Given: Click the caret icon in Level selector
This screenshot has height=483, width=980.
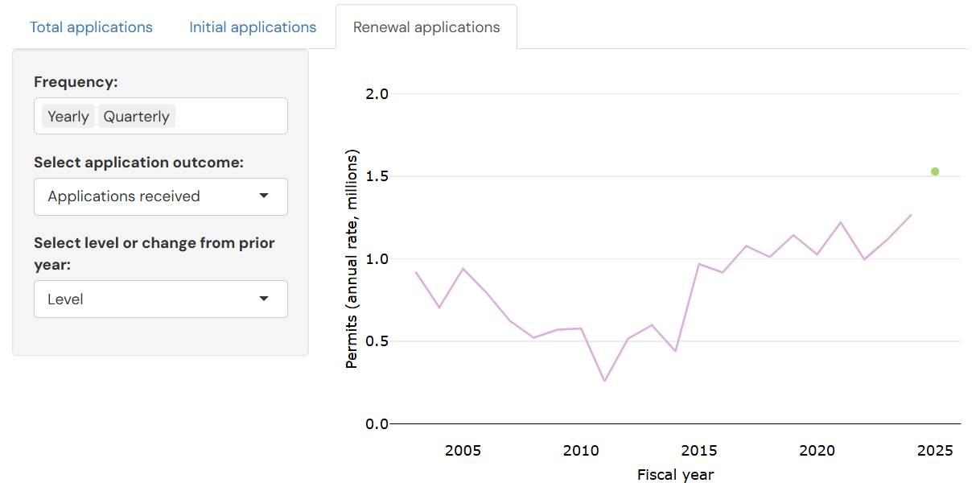Looking at the screenshot, I should point(263,299).
